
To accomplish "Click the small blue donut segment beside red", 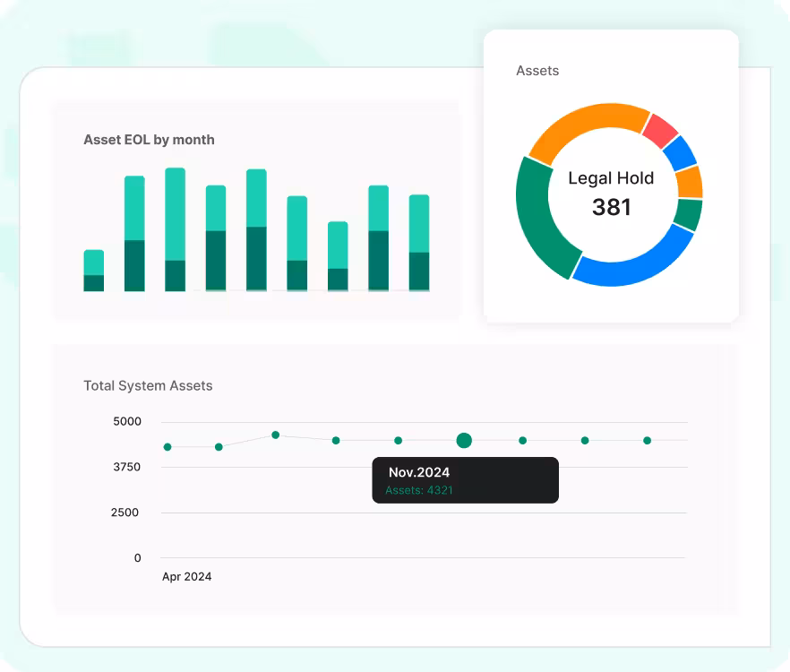I will click(x=681, y=152).
